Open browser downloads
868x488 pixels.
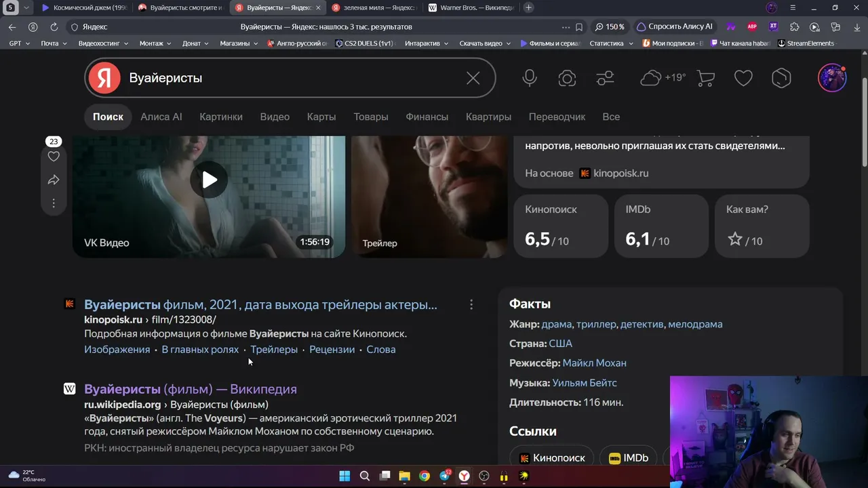(856, 27)
